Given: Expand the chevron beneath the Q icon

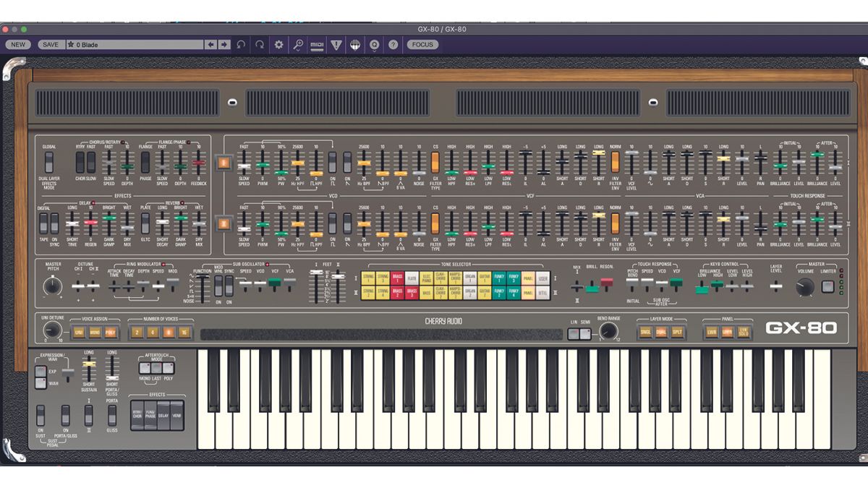Looking at the screenshot, I should (x=374, y=51).
